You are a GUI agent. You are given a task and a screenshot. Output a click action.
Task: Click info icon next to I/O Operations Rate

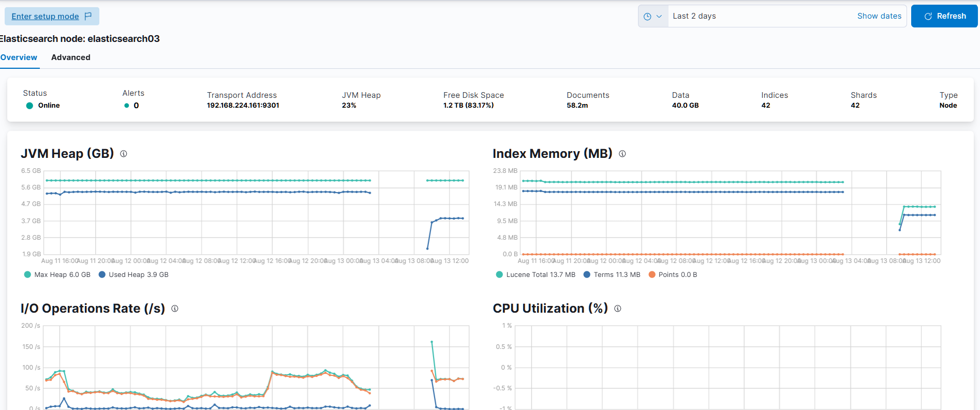coord(175,309)
